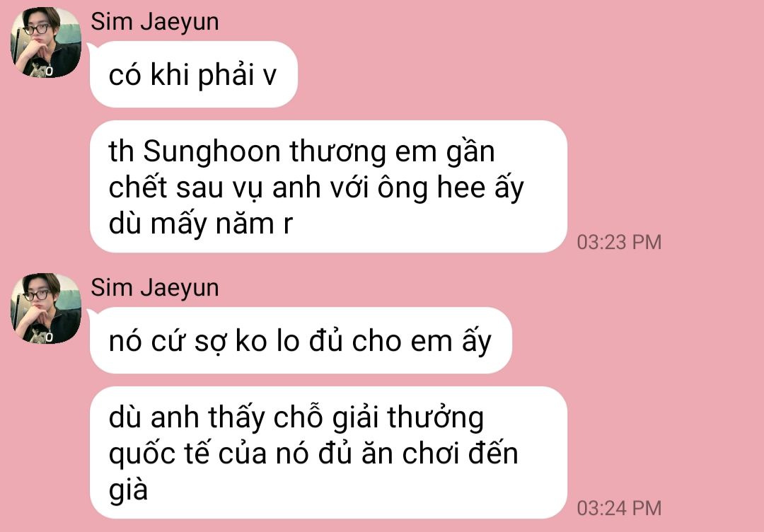Open Sim Jaeyun's profile picture at top
Screen dimensions: 764x532
[x=46, y=42]
